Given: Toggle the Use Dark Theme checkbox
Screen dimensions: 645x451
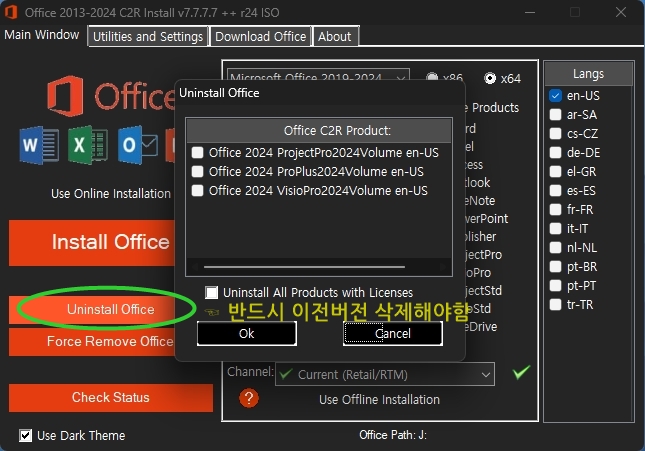Looking at the screenshot, I should (26, 435).
